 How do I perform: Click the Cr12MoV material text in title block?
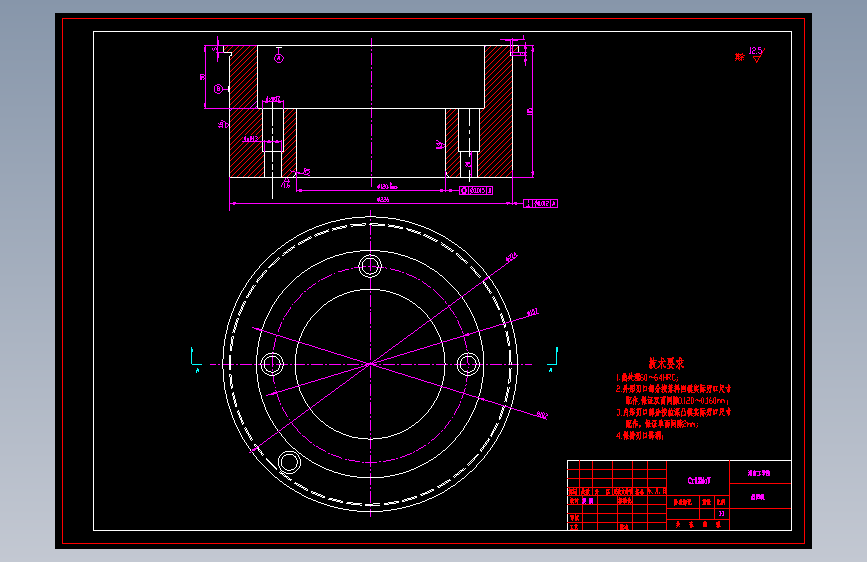pos(699,481)
